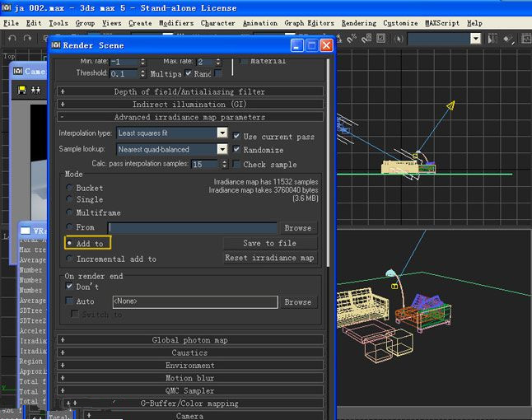Open the Rendering menu
The height and width of the screenshot is (420, 532).
(x=358, y=23)
